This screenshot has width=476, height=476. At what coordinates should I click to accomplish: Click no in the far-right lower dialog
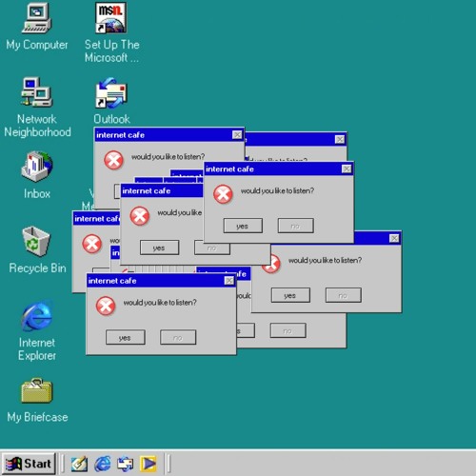(x=344, y=295)
